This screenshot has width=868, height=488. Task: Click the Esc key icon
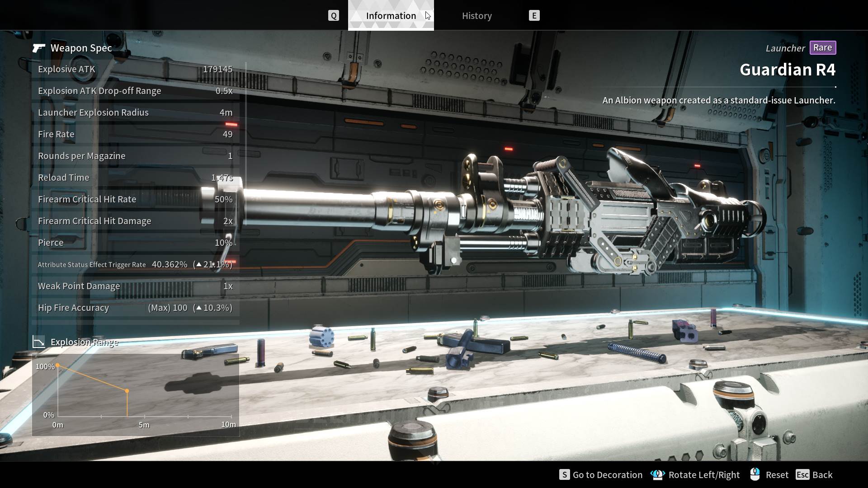802,474
